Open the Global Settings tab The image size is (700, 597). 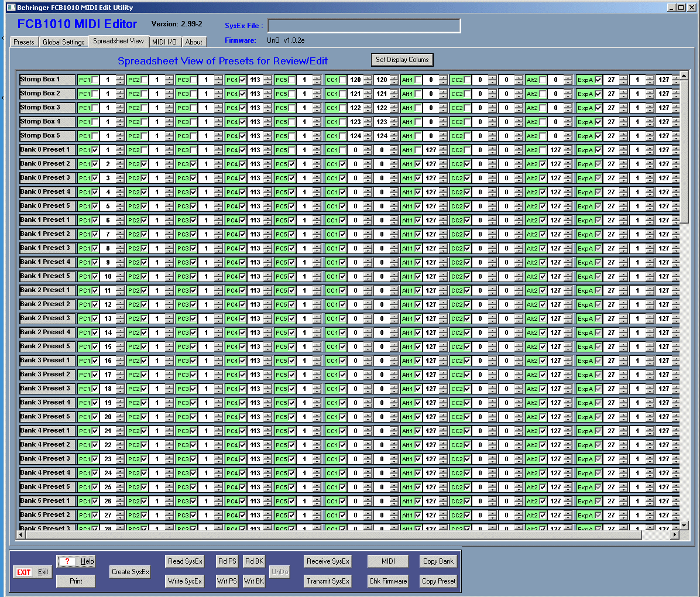click(63, 42)
